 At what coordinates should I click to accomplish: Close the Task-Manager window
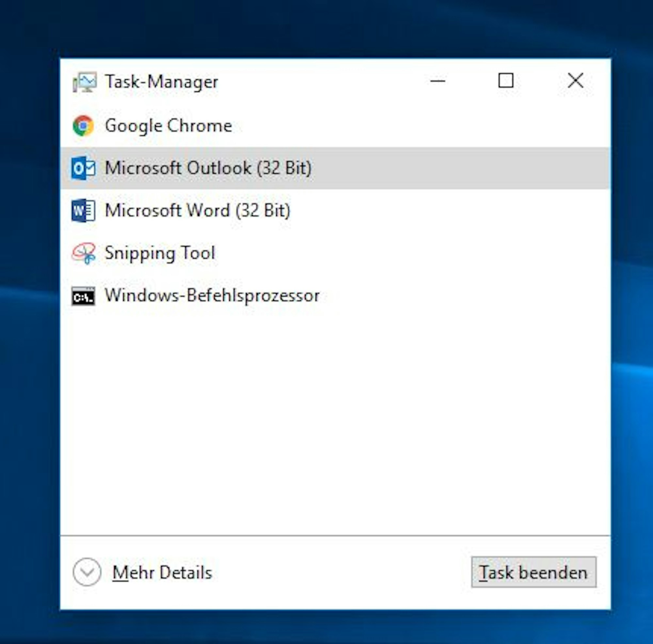(575, 81)
